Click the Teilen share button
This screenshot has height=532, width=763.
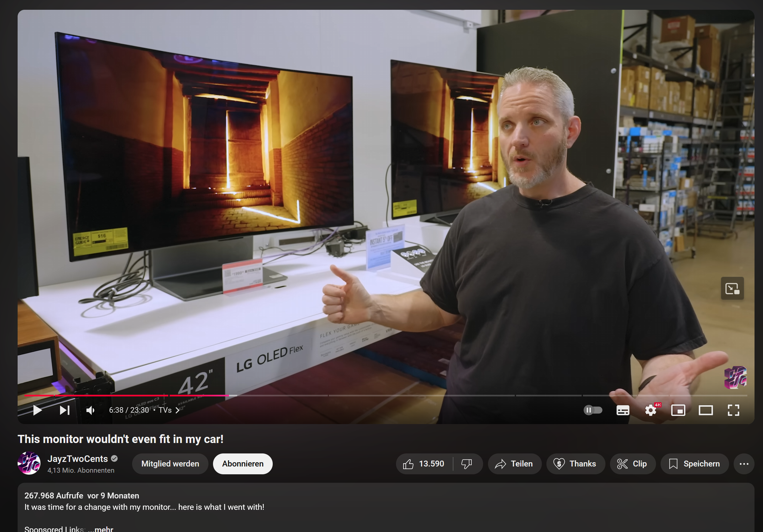point(514,464)
